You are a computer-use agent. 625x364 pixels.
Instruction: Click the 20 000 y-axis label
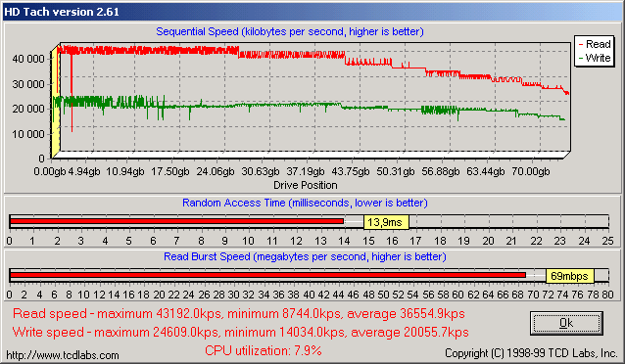click(28, 109)
